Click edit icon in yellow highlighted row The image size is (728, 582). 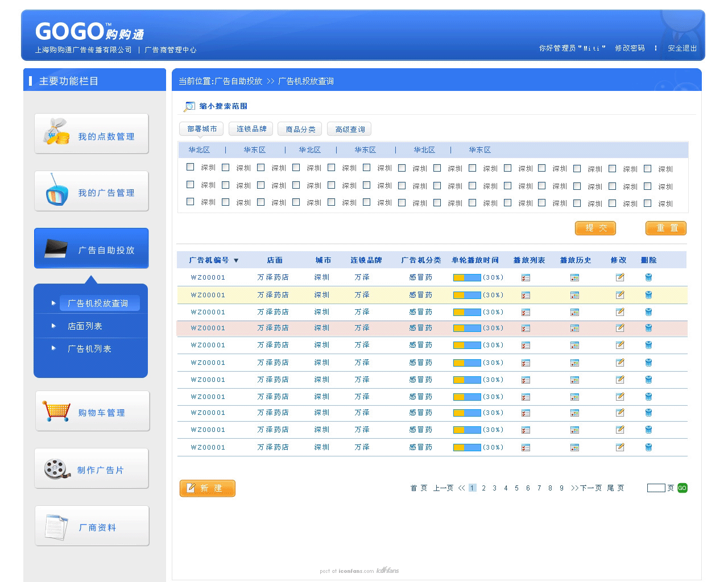click(620, 295)
